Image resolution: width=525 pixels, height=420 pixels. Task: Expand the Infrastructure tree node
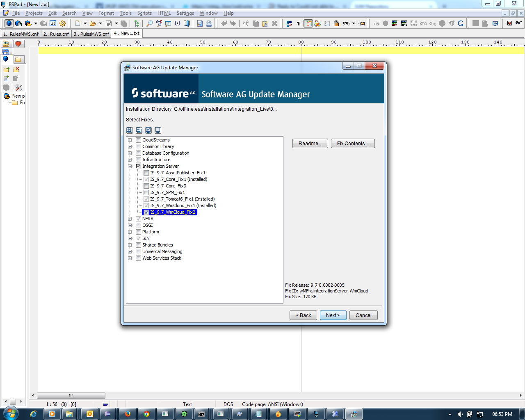tap(130, 160)
